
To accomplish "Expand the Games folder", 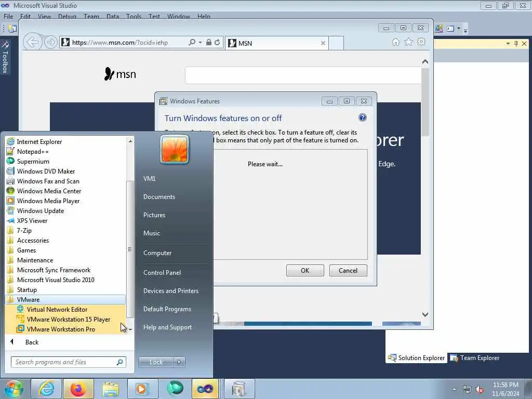I will tap(26, 250).
